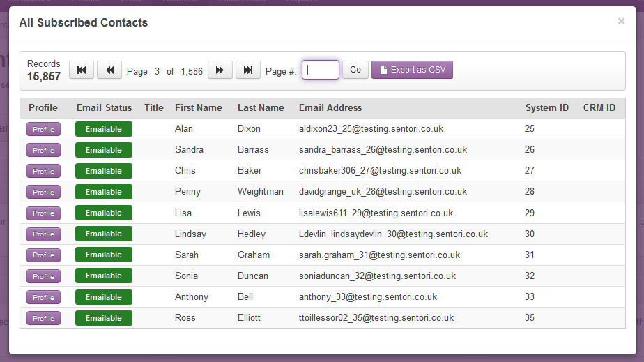Open Penny Weightman's Profile button
The image size is (644, 362).
point(43,192)
